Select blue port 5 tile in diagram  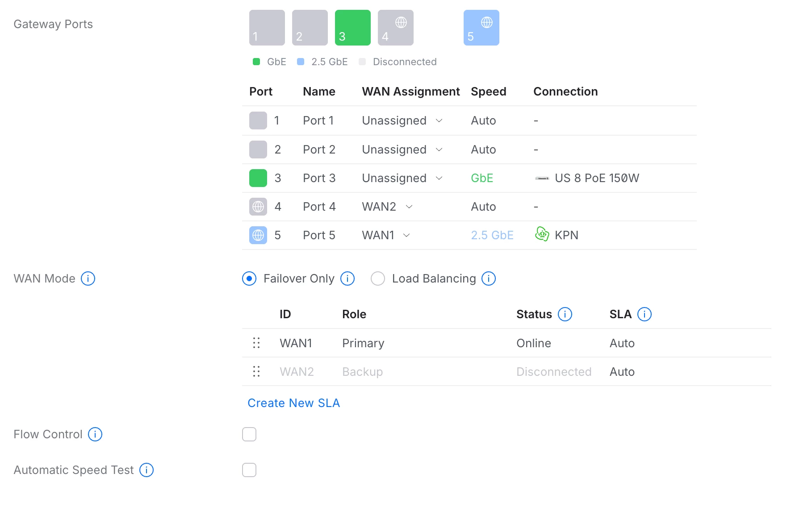(x=481, y=28)
